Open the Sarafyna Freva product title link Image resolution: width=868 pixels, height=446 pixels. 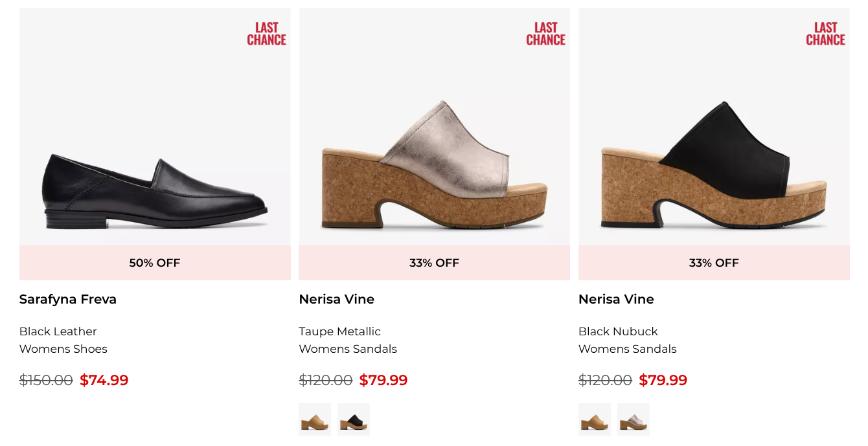click(x=68, y=299)
